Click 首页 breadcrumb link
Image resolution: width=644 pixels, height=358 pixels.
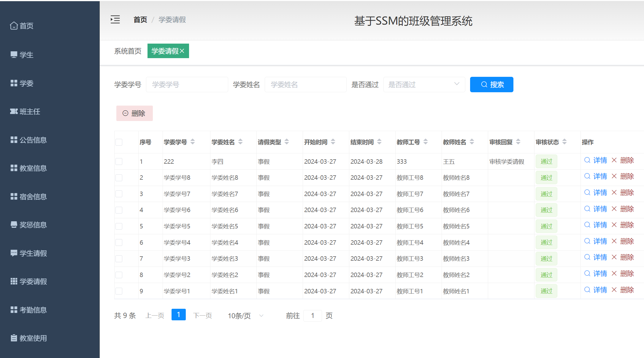140,20
